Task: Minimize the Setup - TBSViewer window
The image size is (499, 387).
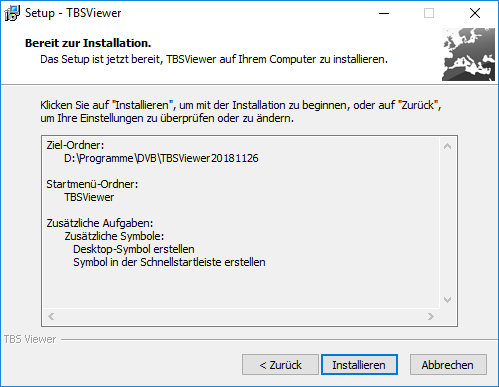Action: pos(384,13)
